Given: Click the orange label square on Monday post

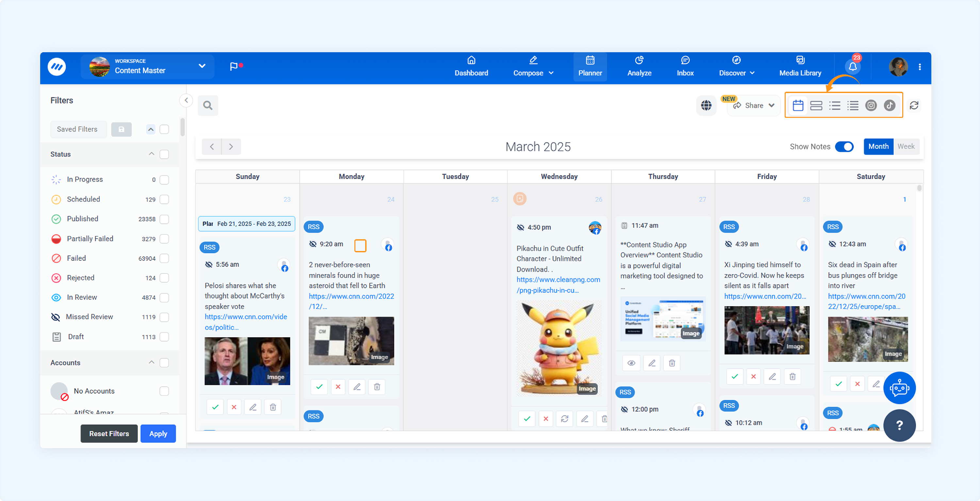Looking at the screenshot, I should click(x=360, y=245).
